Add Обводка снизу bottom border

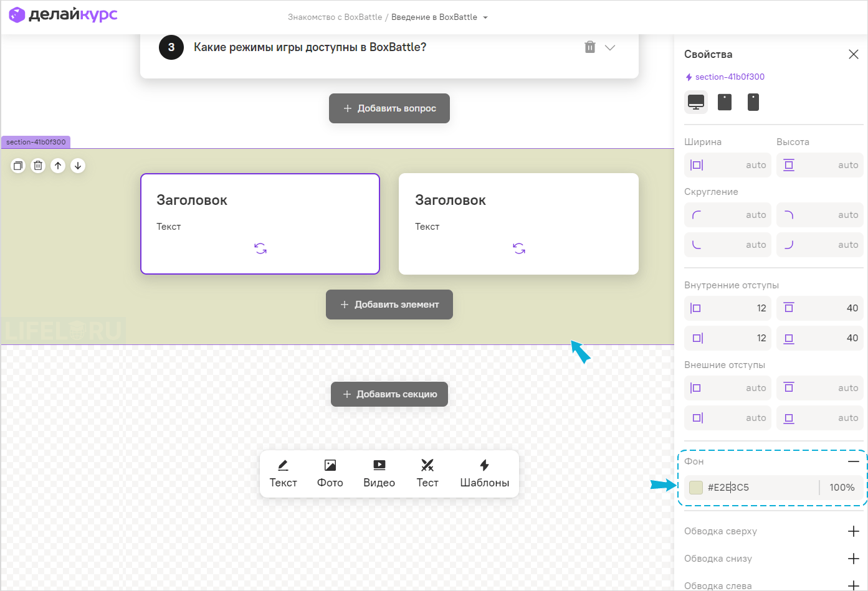[854, 559]
